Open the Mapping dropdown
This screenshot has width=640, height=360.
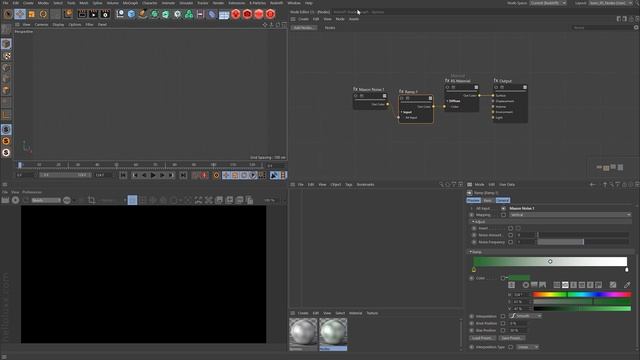coord(570,215)
